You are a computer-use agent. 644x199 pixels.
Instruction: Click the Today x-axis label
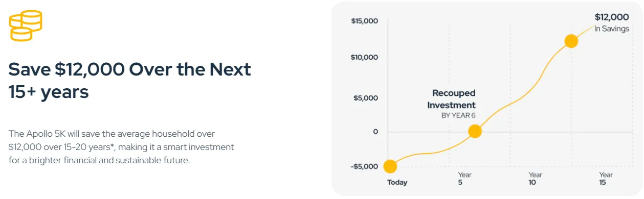pos(397,182)
